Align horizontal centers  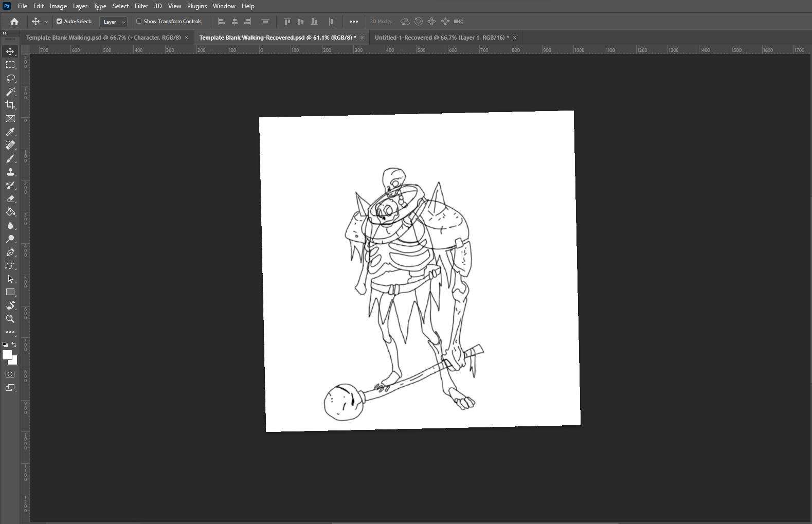235,22
